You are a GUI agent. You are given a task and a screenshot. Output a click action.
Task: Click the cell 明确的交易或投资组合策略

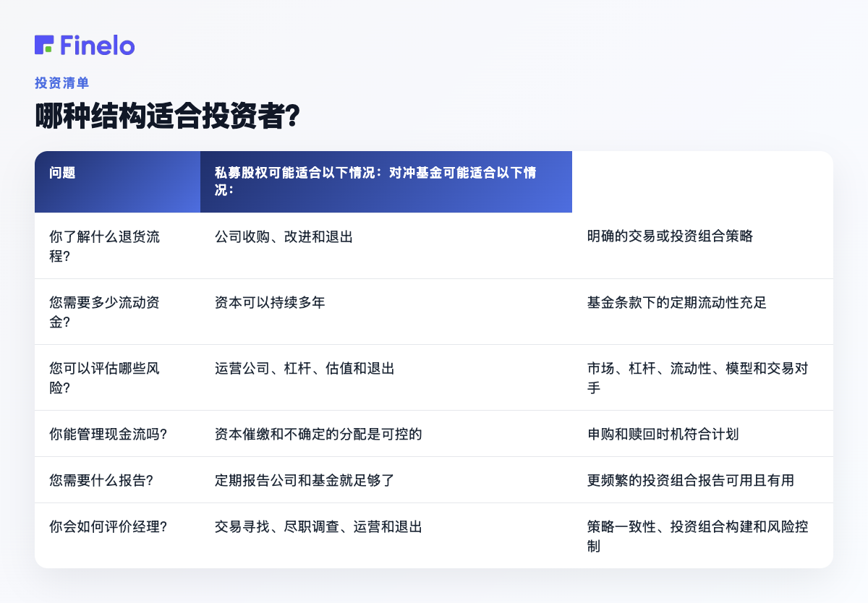(x=670, y=236)
